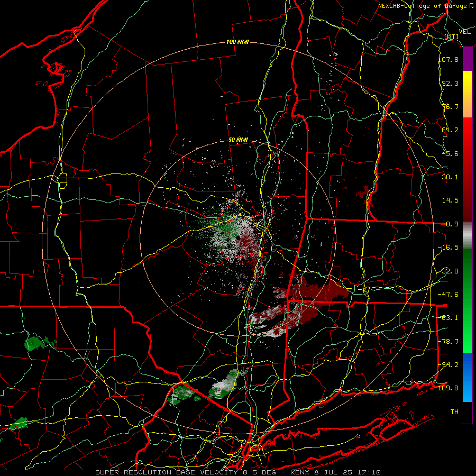The image size is (476, 476).
Task: Click the TH label below the scale
Action: (454, 412)
